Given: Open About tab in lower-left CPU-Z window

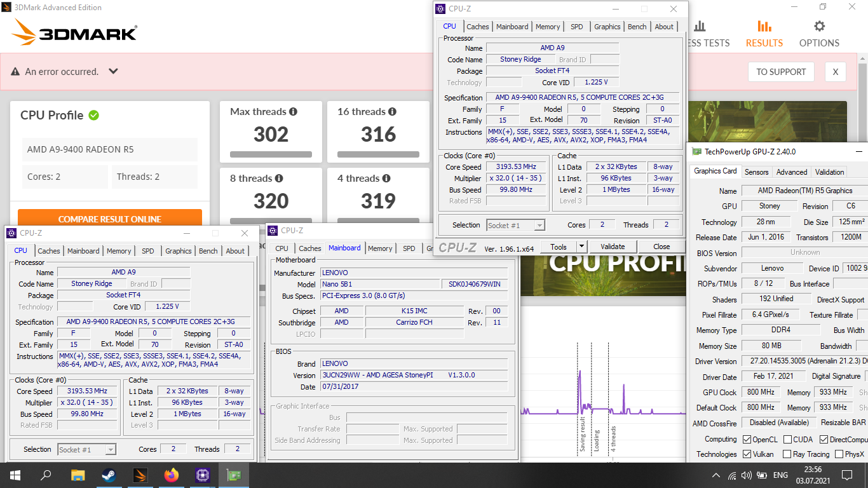Looking at the screenshot, I should click(x=235, y=251).
